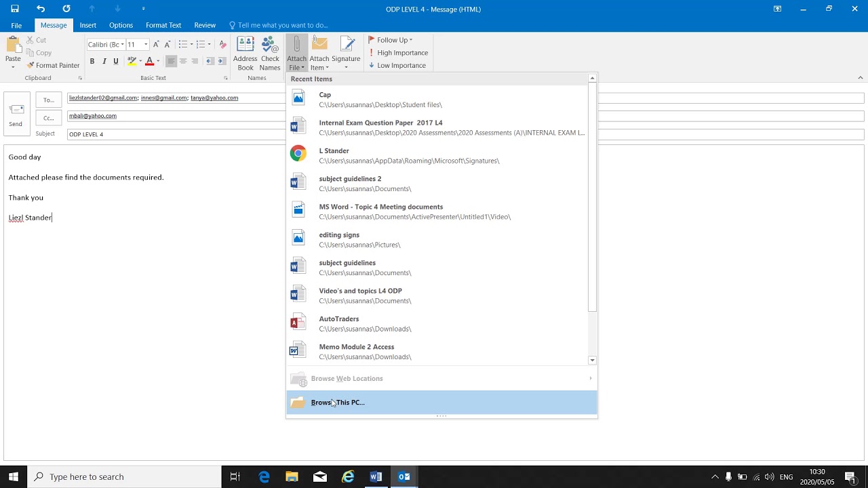Open the Attach Item menu
The width and height of the screenshot is (868, 488).
pos(319,54)
